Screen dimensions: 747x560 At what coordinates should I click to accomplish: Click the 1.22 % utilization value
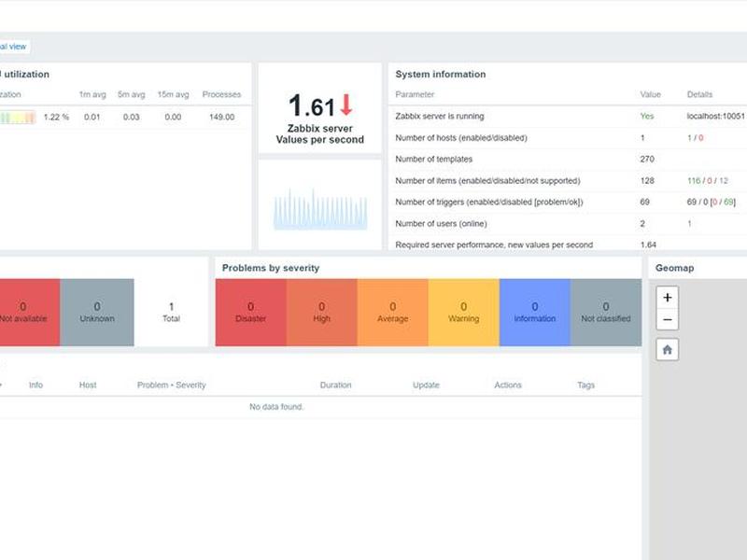tap(56, 118)
